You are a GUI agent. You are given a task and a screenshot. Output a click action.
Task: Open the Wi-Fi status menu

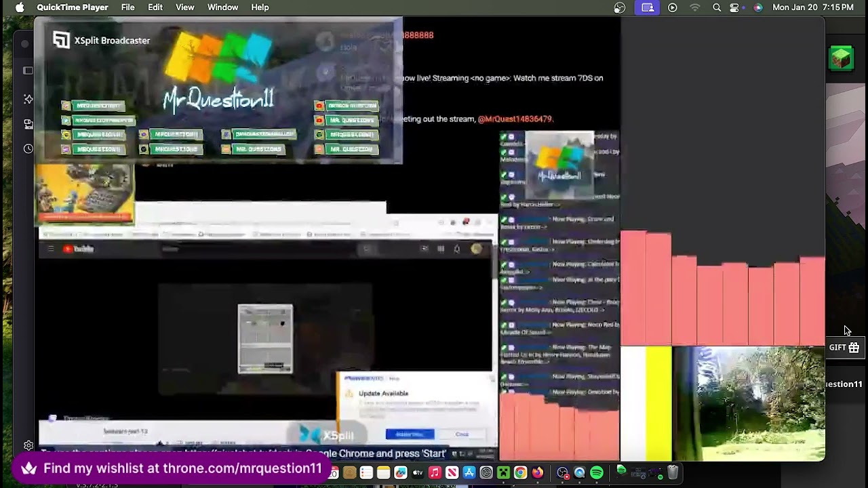click(x=695, y=7)
